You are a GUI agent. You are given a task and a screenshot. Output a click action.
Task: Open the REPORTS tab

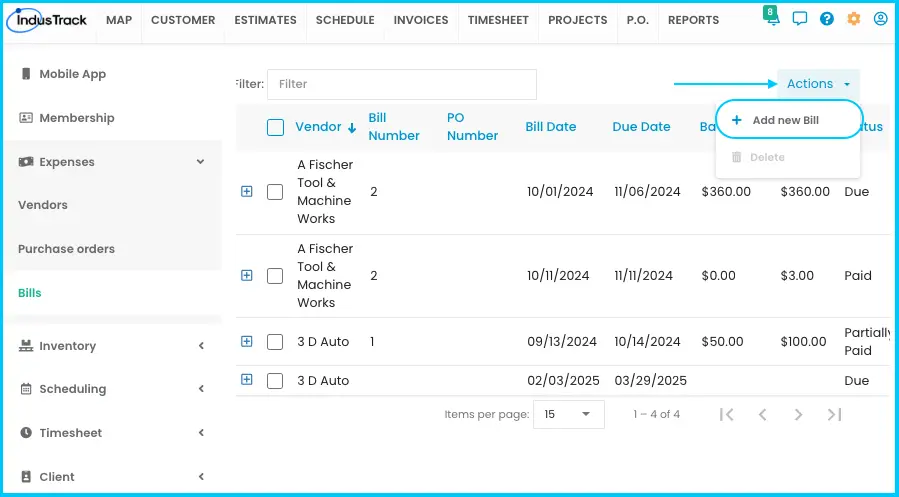point(693,20)
